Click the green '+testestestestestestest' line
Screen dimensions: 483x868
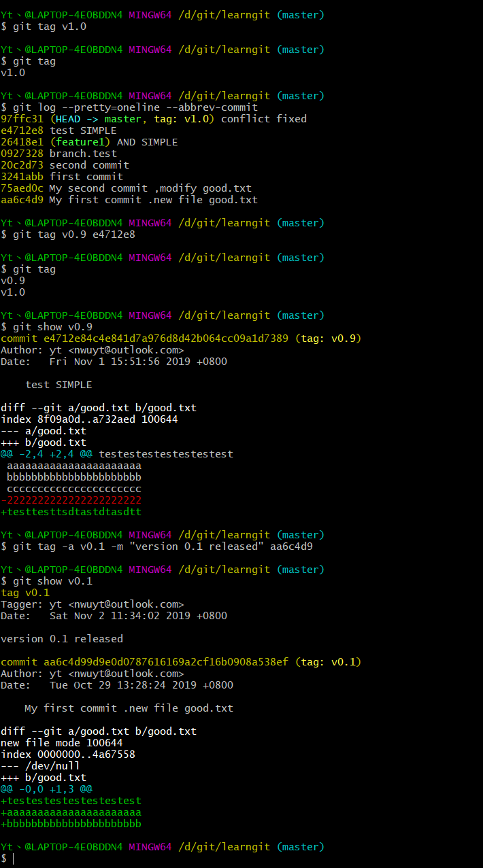pyautogui.click(x=71, y=801)
